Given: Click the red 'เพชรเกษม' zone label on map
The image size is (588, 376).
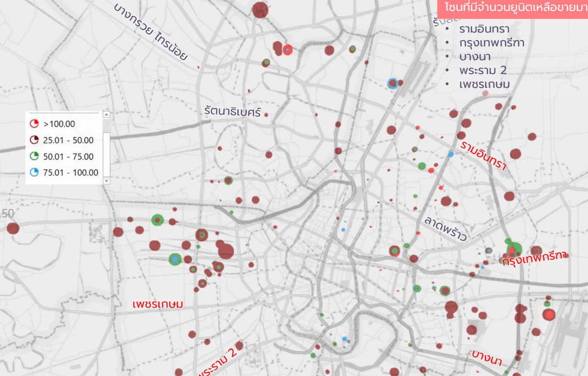Looking at the screenshot, I should coord(158,304).
